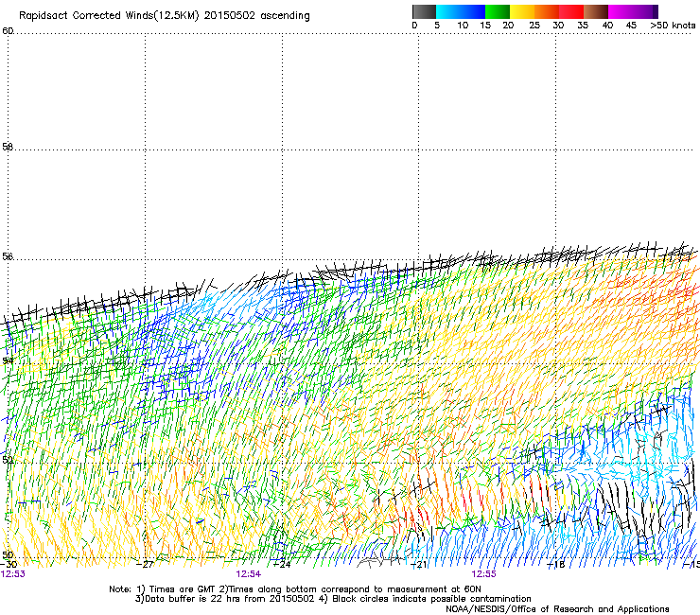
Task: Click the brown 35-40 knots legend segment
Action: 596,11
